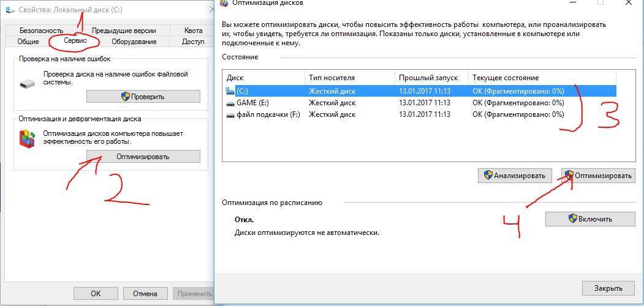
Task: Click the файл подкачки (F:) drive icon
Action: 230,115
